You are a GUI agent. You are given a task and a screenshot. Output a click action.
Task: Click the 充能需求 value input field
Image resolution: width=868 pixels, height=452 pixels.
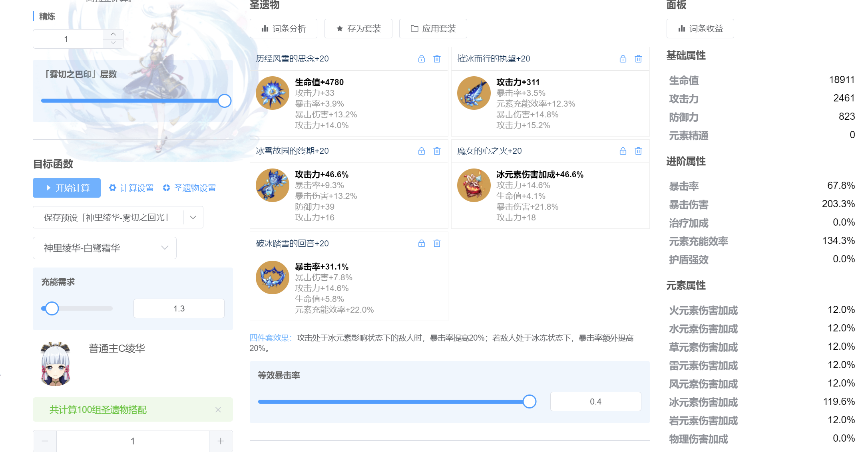[179, 308]
